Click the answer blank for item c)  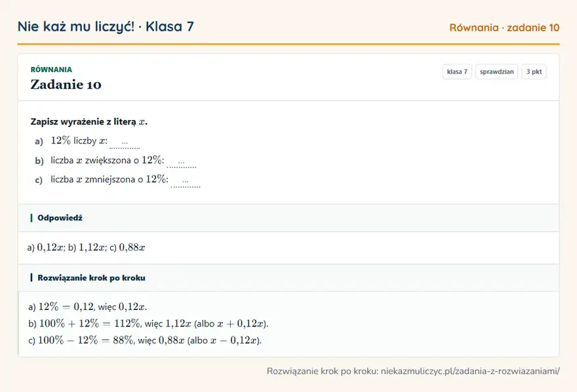[x=186, y=182]
